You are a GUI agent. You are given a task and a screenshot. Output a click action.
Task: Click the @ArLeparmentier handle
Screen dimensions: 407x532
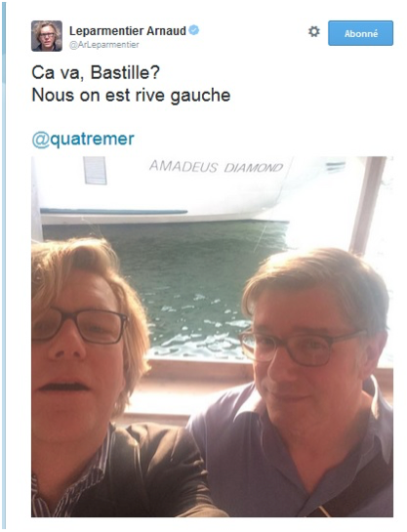click(104, 45)
